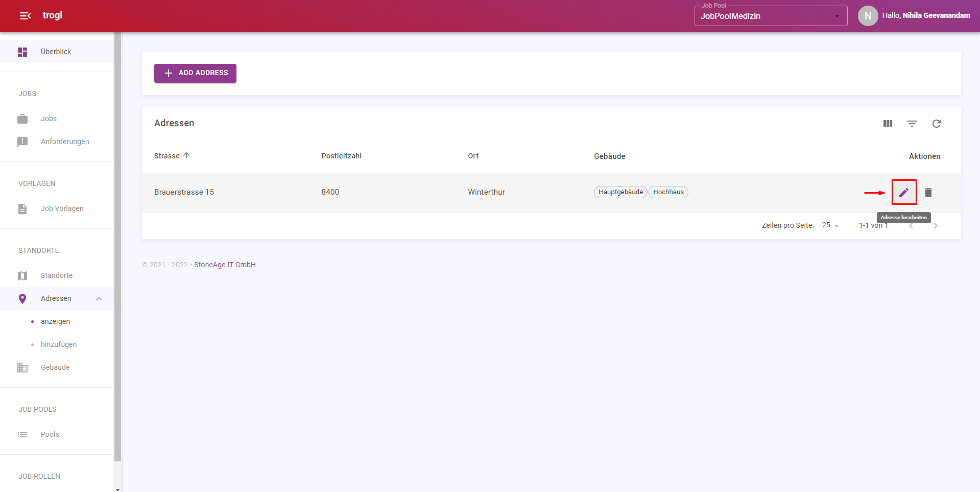Click the Hallo, Nihila Geevanandam greeting
This screenshot has height=492, width=980.
coord(926,16)
